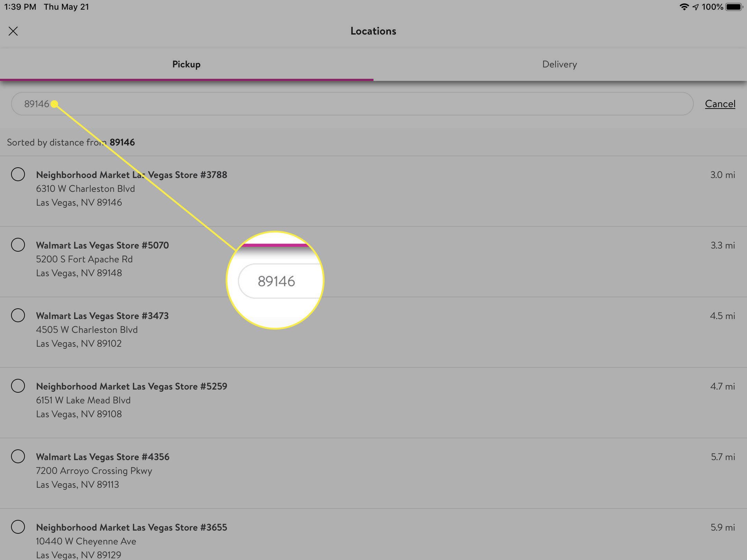Select Walmart Store #5070 radio button

18,245
